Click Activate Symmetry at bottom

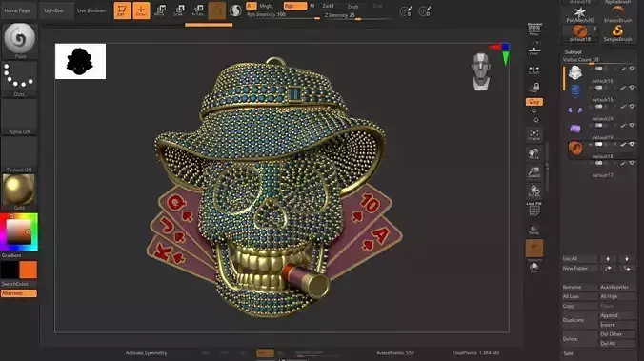pos(146,352)
